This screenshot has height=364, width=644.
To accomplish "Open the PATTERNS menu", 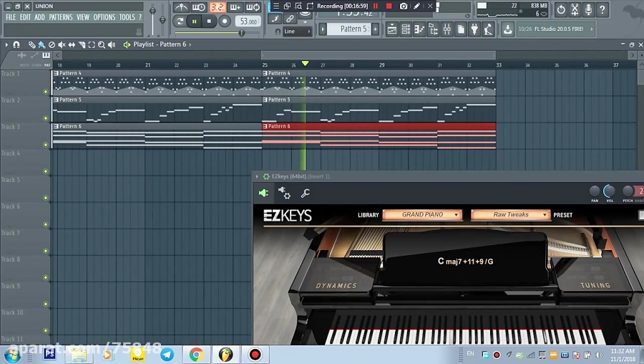I will click(x=61, y=17).
